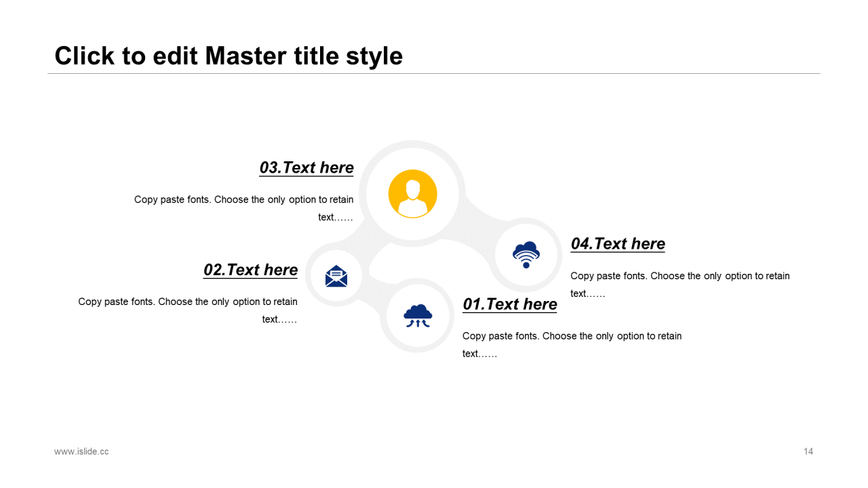Click the '04.Text here' heading
This screenshot has width=868, height=488.
[x=618, y=244]
